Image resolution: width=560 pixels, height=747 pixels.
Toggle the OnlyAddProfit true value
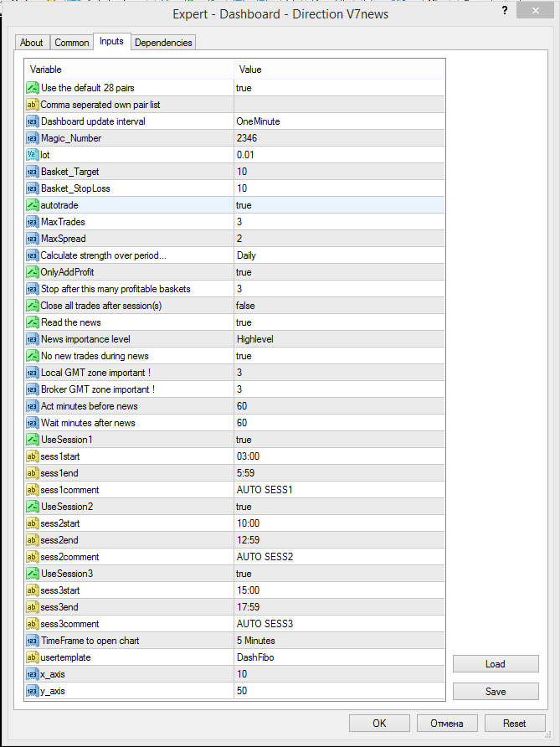point(339,272)
